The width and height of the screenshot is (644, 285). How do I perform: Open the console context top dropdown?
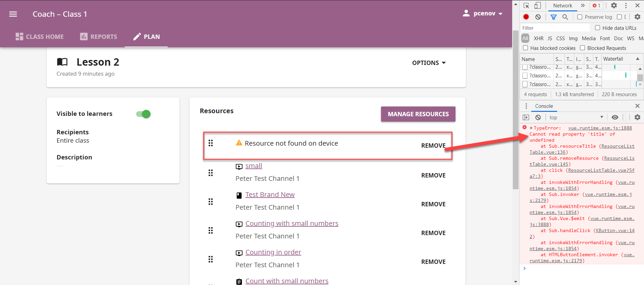click(576, 117)
